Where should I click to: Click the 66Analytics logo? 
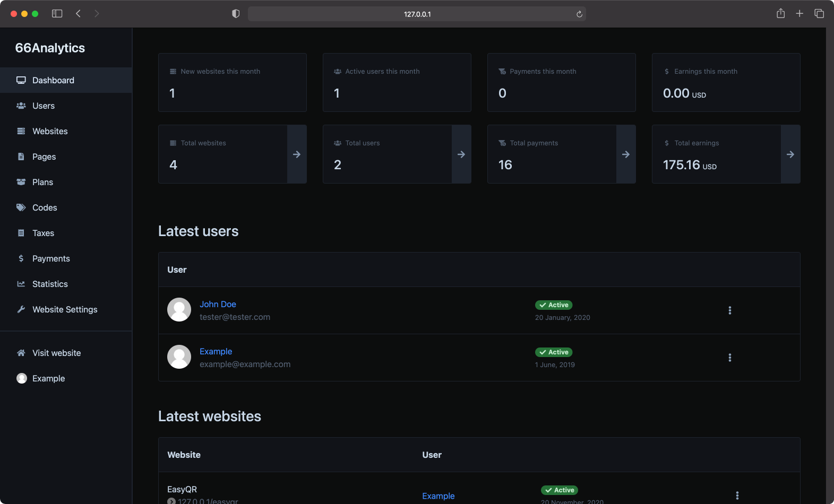tap(50, 48)
